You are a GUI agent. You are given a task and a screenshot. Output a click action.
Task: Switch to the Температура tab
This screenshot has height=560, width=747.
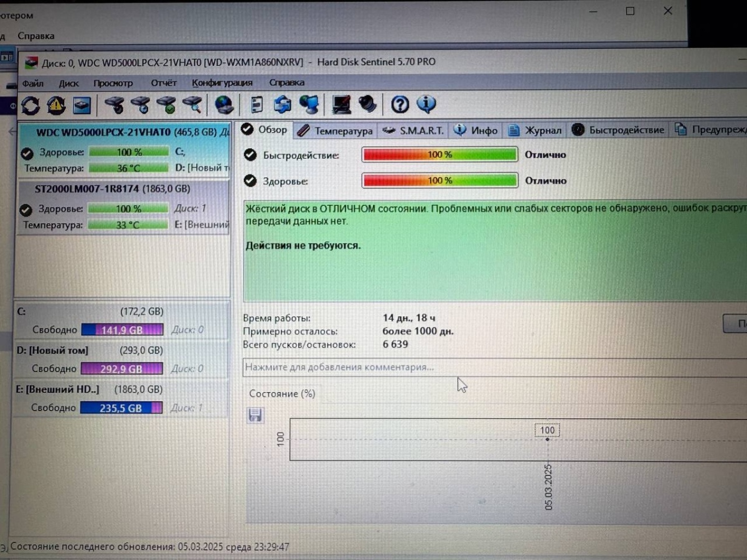(x=335, y=130)
